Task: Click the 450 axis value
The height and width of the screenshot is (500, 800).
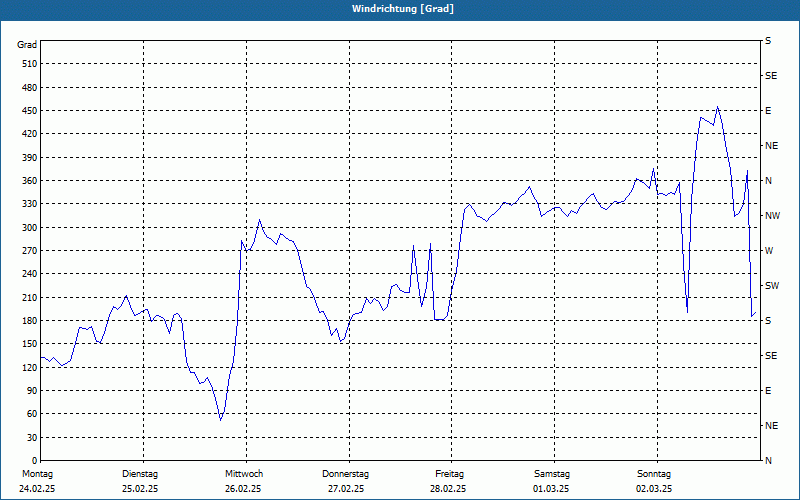Action: [30, 111]
